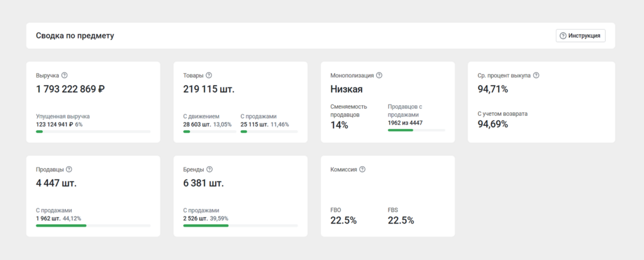Open the Инструкция button
The height and width of the screenshot is (260, 644).
point(580,36)
